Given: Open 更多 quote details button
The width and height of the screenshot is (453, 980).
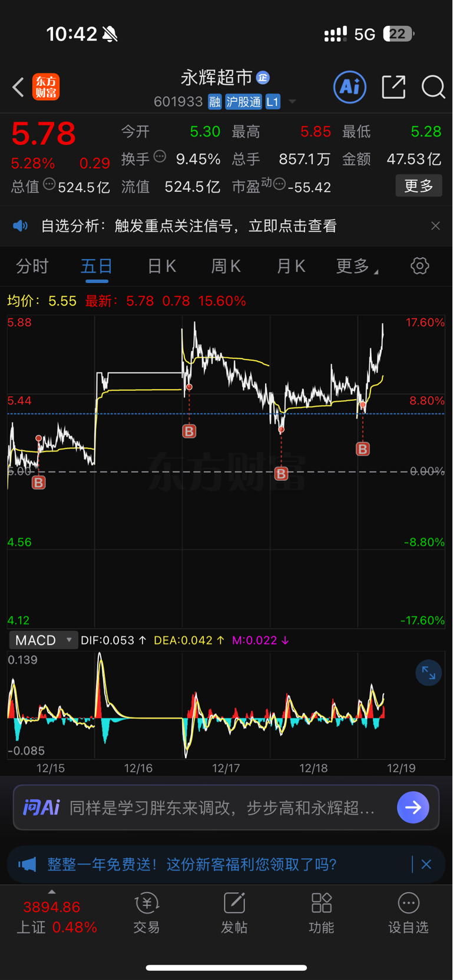Looking at the screenshot, I should tap(419, 186).
